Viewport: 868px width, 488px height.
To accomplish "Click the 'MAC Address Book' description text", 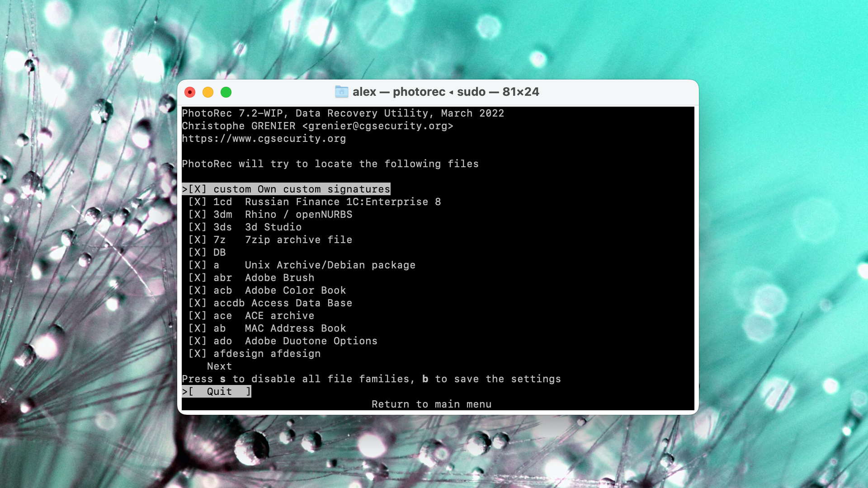I will (295, 328).
